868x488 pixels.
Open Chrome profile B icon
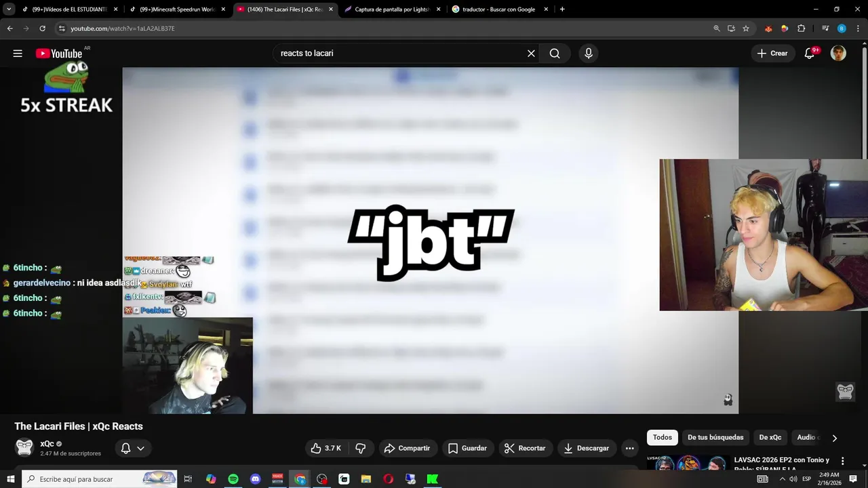pyautogui.click(x=842, y=28)
